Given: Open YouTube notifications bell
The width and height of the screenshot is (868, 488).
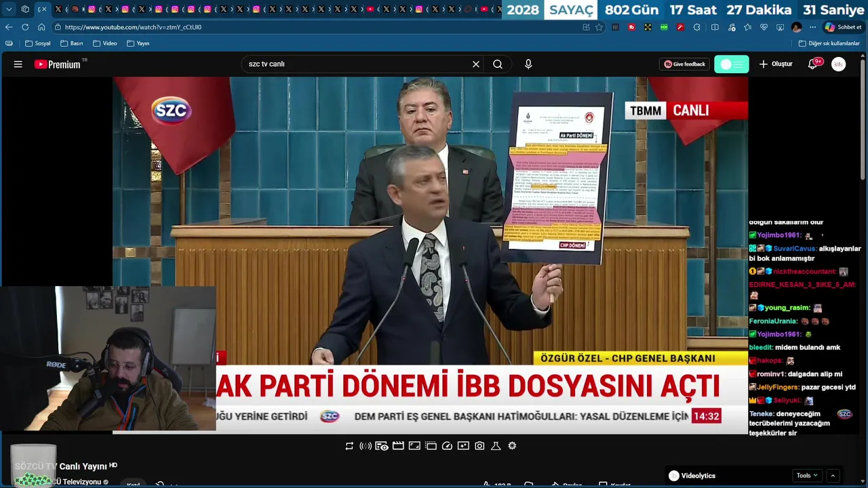Looking at the screenshot, I should pyautogui.click(x=812, y=64).
